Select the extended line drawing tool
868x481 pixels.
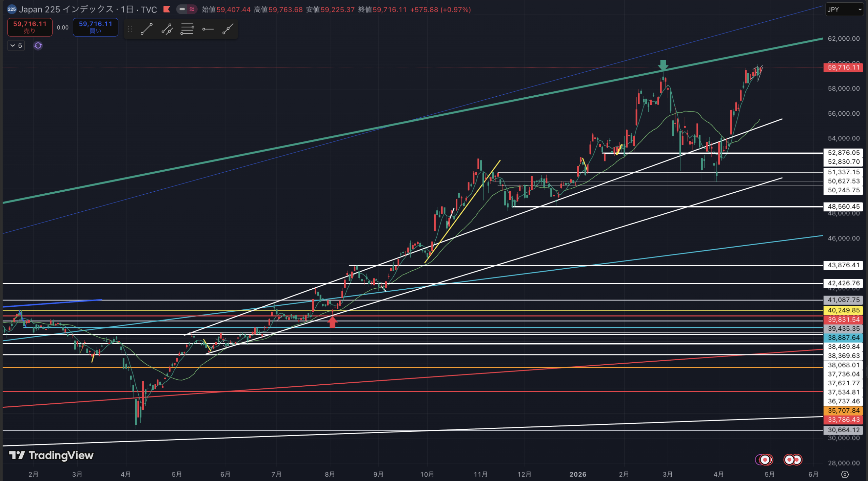(x=228, y=29)
